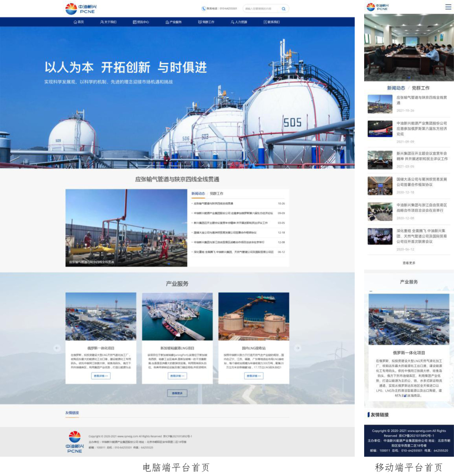Click 查看详情 under 国内LNG接收站 card
This screenshot has width=454, height=476.
(253, 376)
